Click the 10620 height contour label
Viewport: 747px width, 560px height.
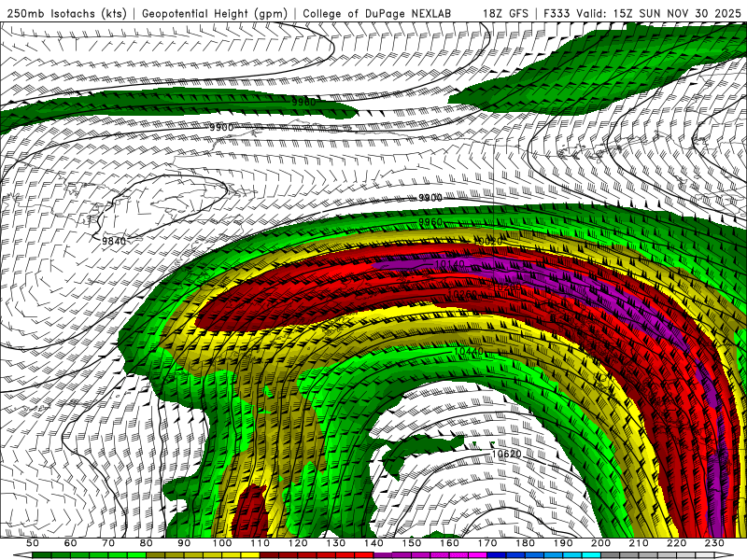(506, 454)
